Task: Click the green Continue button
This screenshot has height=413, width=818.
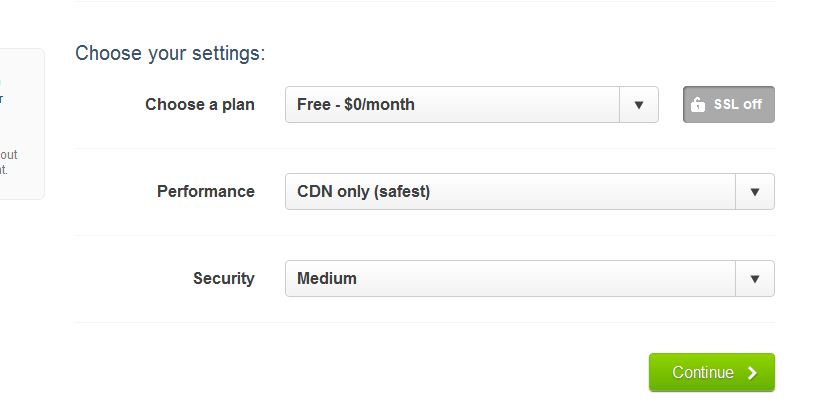Action: click(712, 372)
